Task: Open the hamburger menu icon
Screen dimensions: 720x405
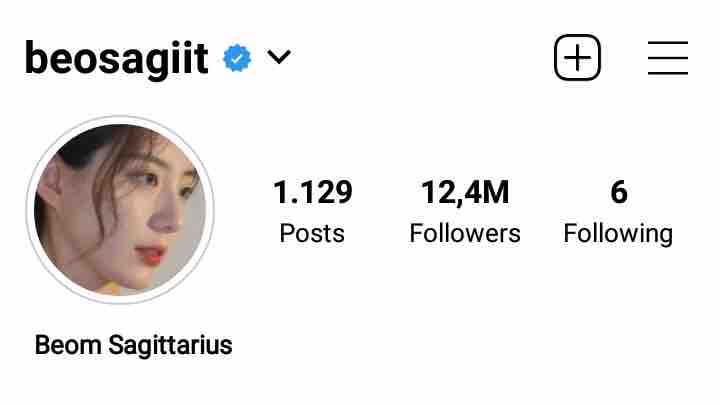Action: (668, 57)
